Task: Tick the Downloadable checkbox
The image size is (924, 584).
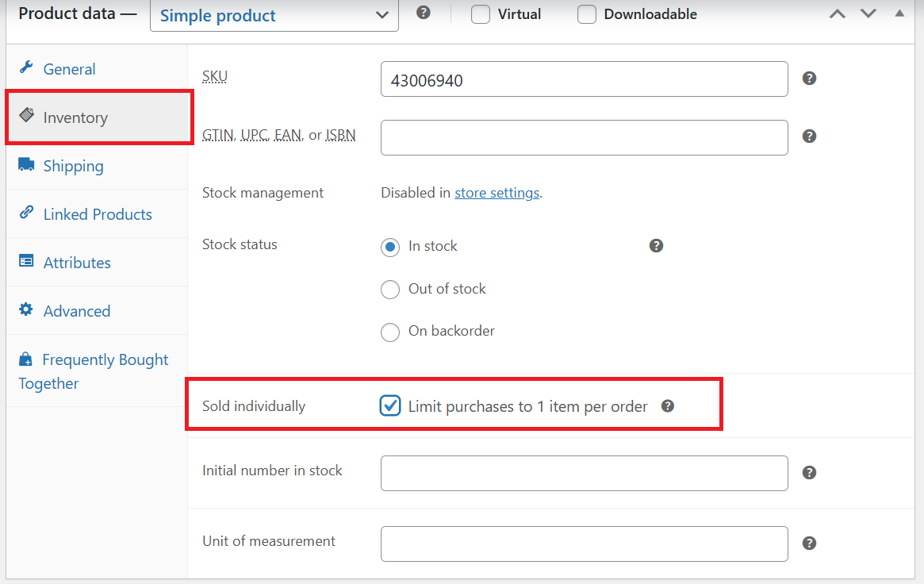Action: pyautogui.click(x=586, y=14)
